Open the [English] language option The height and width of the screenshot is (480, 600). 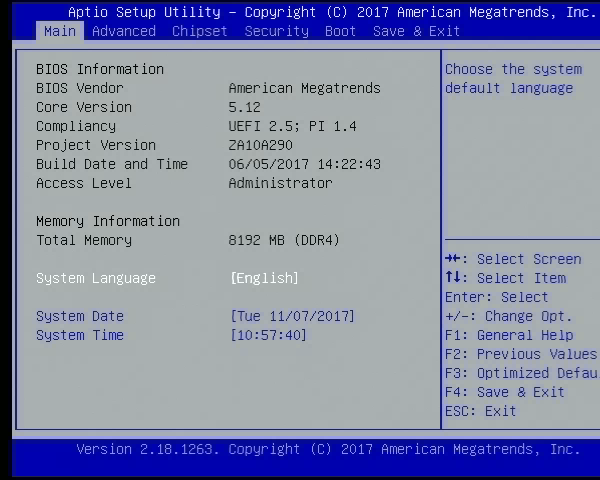click(x=264, y=278)
